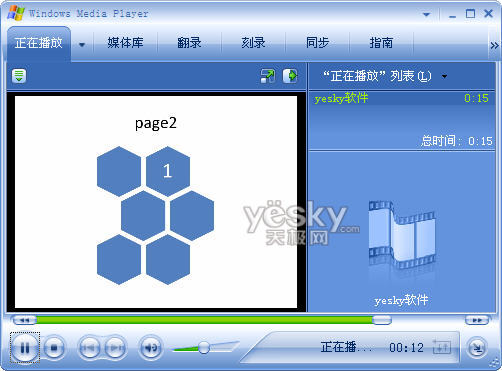Open the 正在播放 tab

(x=39, y=43)
